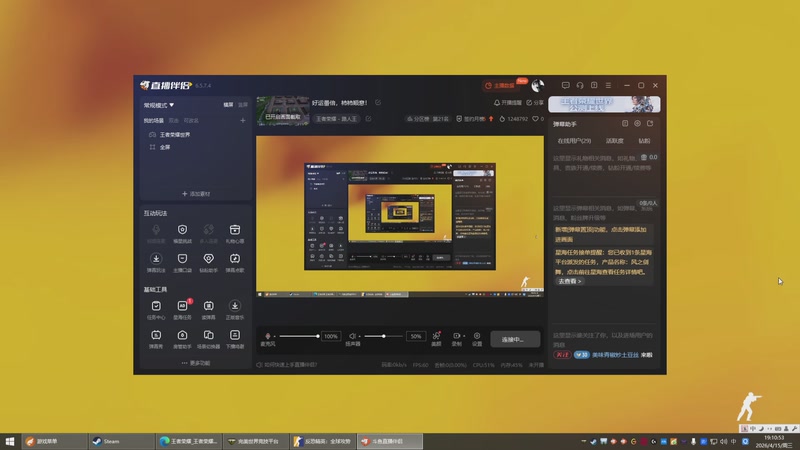Open the 正版音乐 music download tool
Screen dimensions: 800x450
235,309
